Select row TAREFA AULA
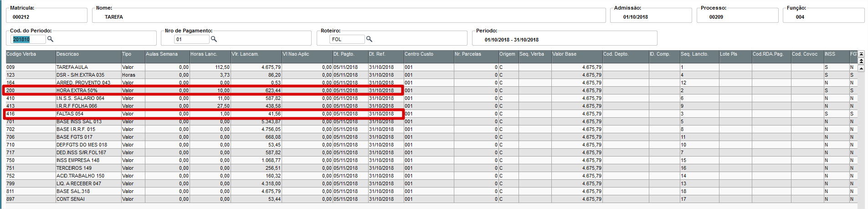This screenshot has width=868, height=209. pos(431,67)
